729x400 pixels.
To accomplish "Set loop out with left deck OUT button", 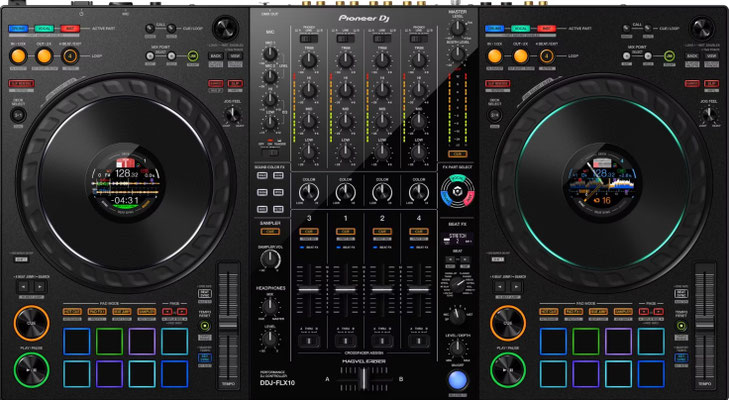I will click(44, 56).
